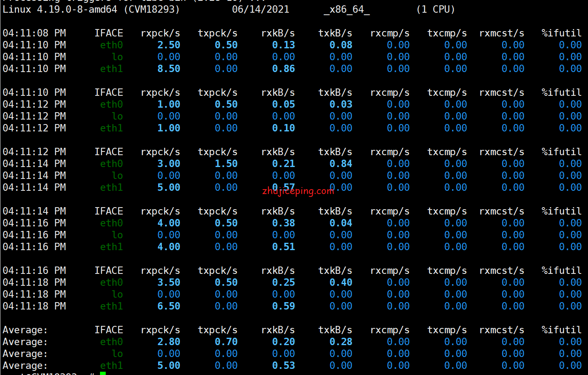
Task: Select the Average eth1 rxkB/s value 0.53
Action: [x=284, y=366]
